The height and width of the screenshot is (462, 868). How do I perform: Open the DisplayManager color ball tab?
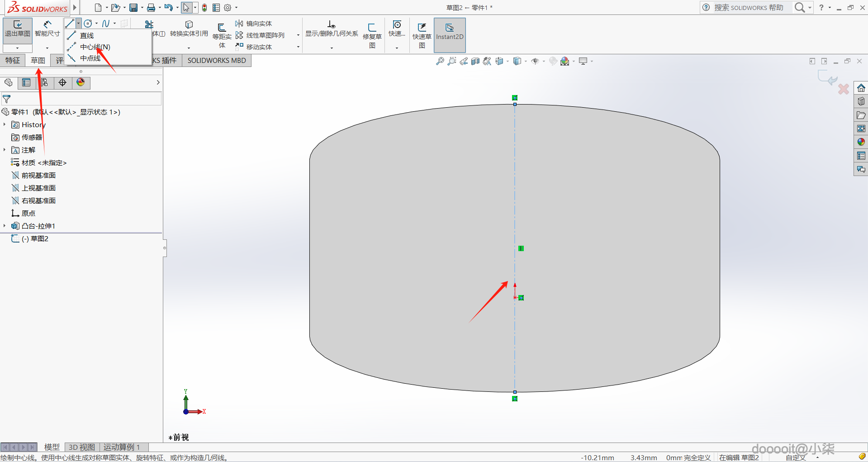click(81, 82)
